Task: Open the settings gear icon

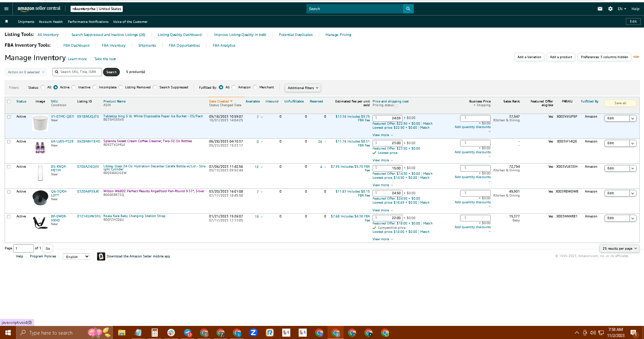Action: click(610, 9)
